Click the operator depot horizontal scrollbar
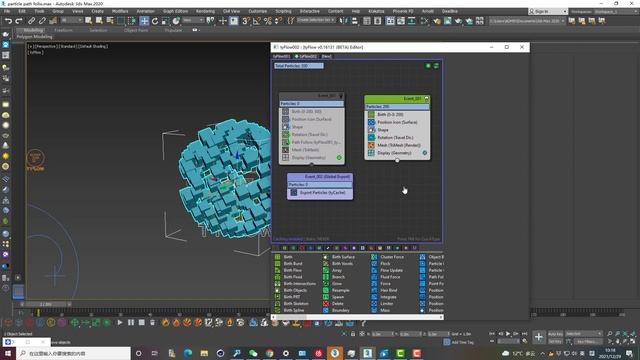640x360 pixels. click(358, 317)
